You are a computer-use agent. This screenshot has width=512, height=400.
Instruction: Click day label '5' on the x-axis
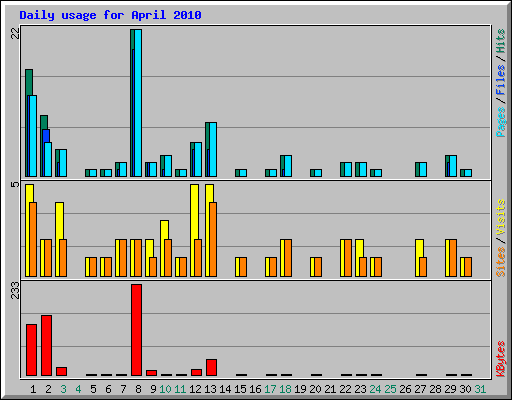93,389
